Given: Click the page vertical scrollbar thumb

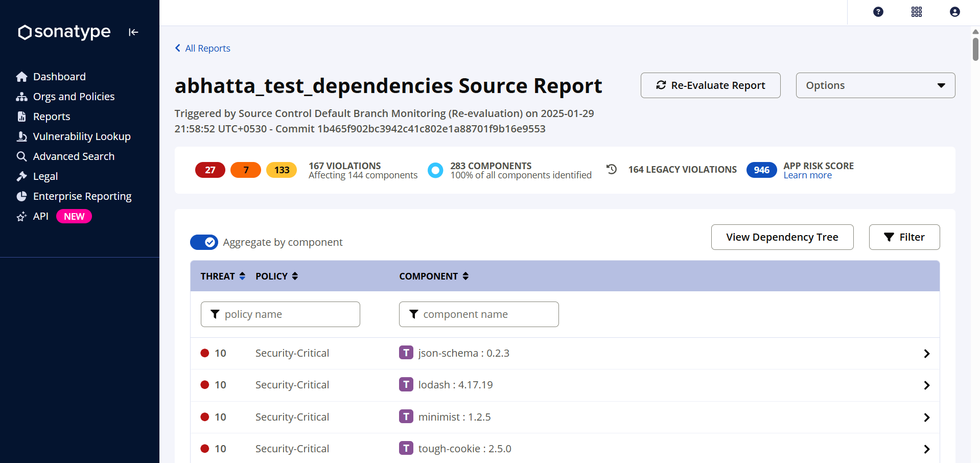Looking at the screenshot, I should (x=975, y=50).
